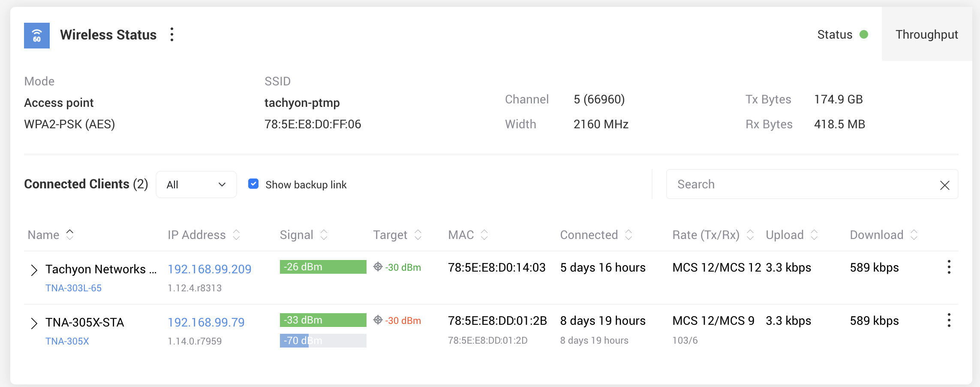Open the All clients filter dropdown
Image resolution: width=980 pixels, height=387 pixels.
196,184
